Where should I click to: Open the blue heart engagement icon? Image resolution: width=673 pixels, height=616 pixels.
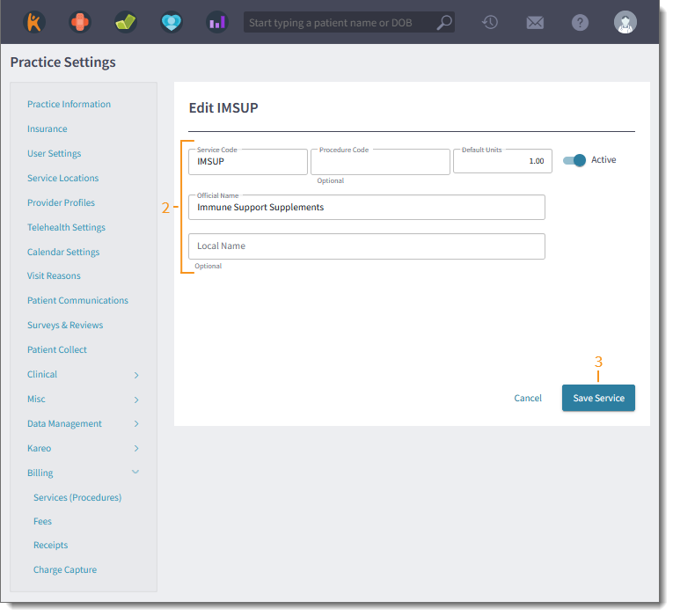click(x=172, y=22)
